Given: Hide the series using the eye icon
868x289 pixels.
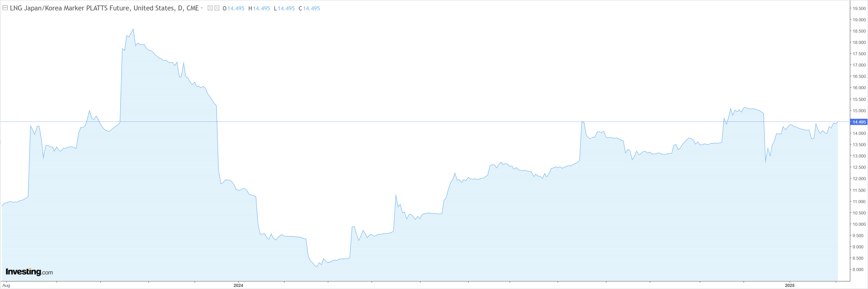Looking at the screenshot, I should [210, 8].
